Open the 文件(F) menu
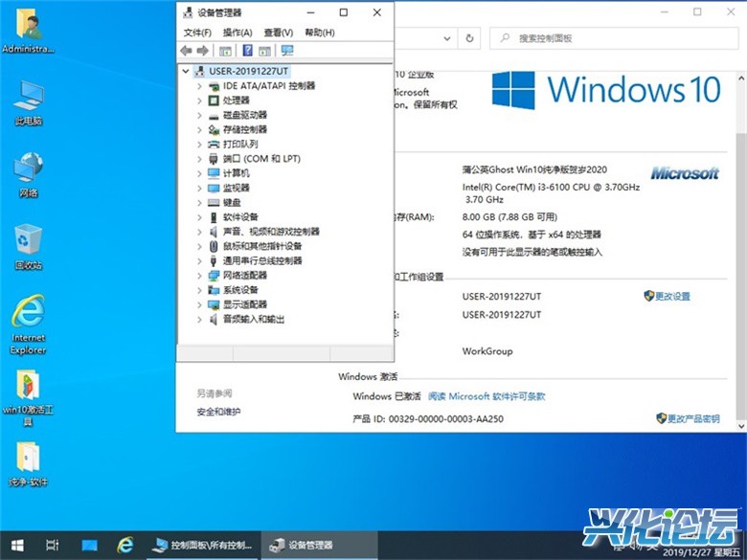The width and height of the screenshot is (747, 560). click(x=196, y=33)
